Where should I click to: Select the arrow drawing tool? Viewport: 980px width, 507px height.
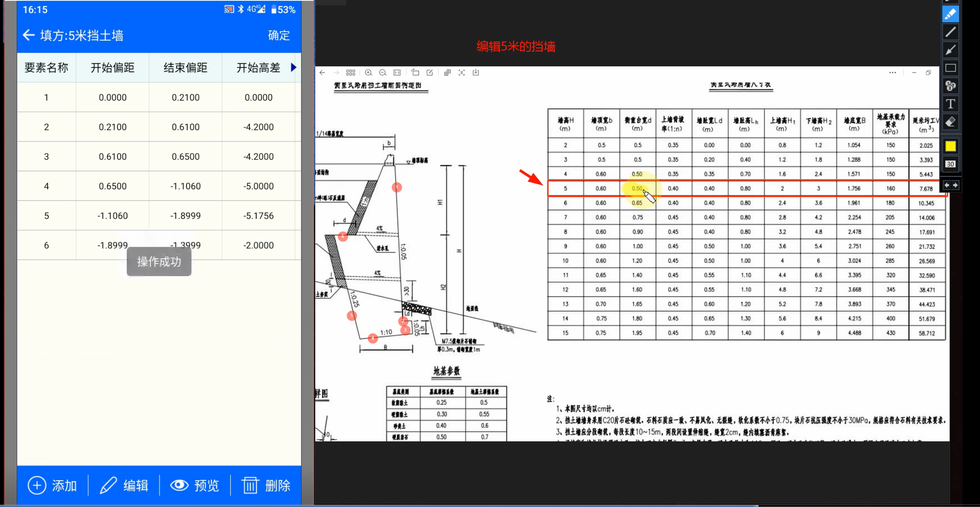pyautogui.click(x=951, y=50)
